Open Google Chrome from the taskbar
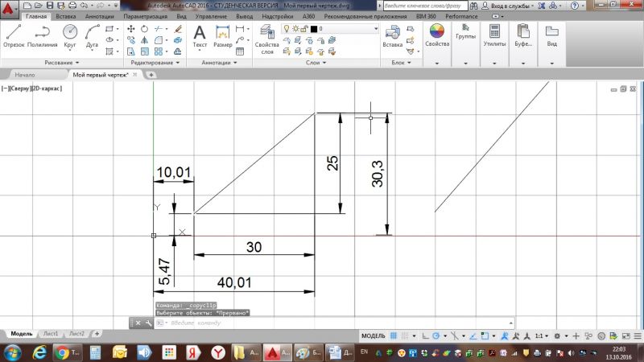Screen dimensions: 644x362 [67, 352]
